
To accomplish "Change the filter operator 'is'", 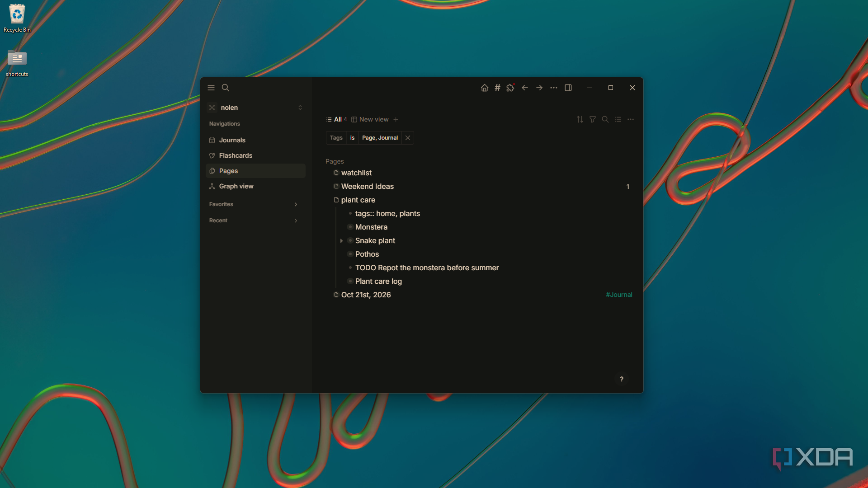I will point(352,138).
